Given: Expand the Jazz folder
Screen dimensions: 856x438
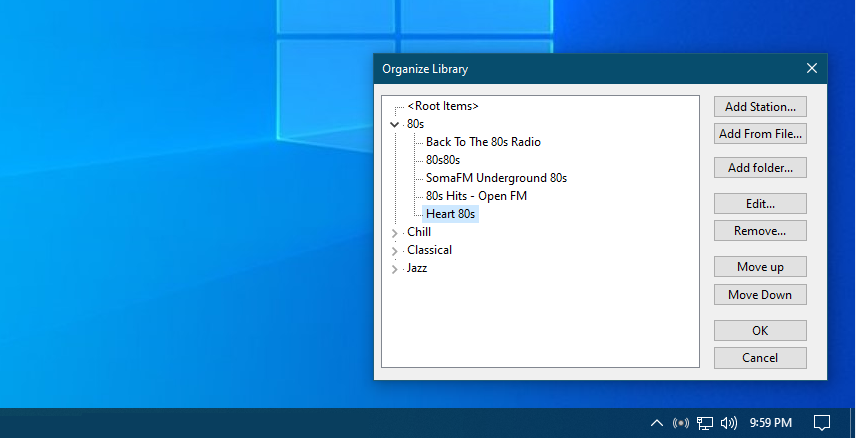Looking at the screenshot, I should 395,269.
